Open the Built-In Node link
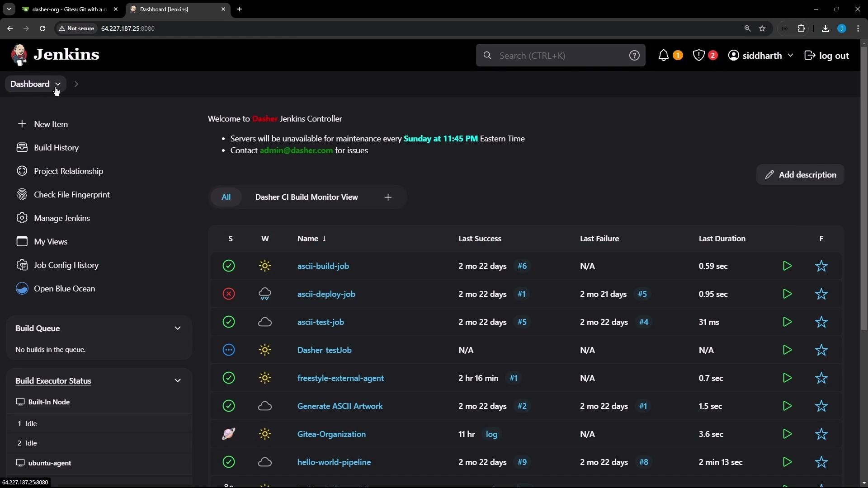868x488 pixels. tap(49, 402)
